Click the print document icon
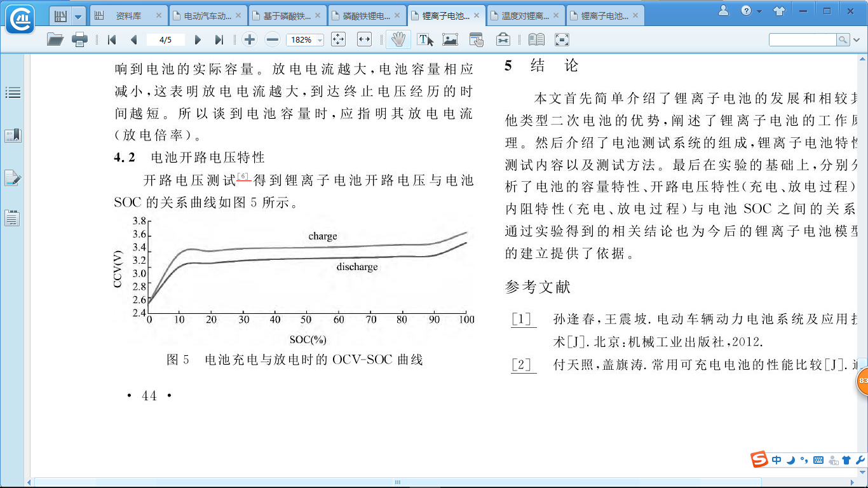 click(x=79, y=39)
